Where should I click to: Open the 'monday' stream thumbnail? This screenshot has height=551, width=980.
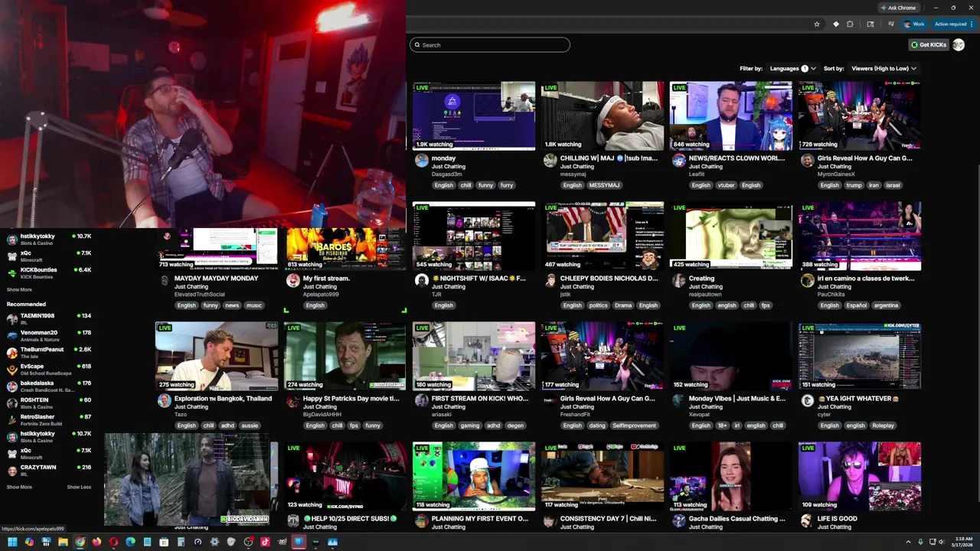click(x=474, y=116)
